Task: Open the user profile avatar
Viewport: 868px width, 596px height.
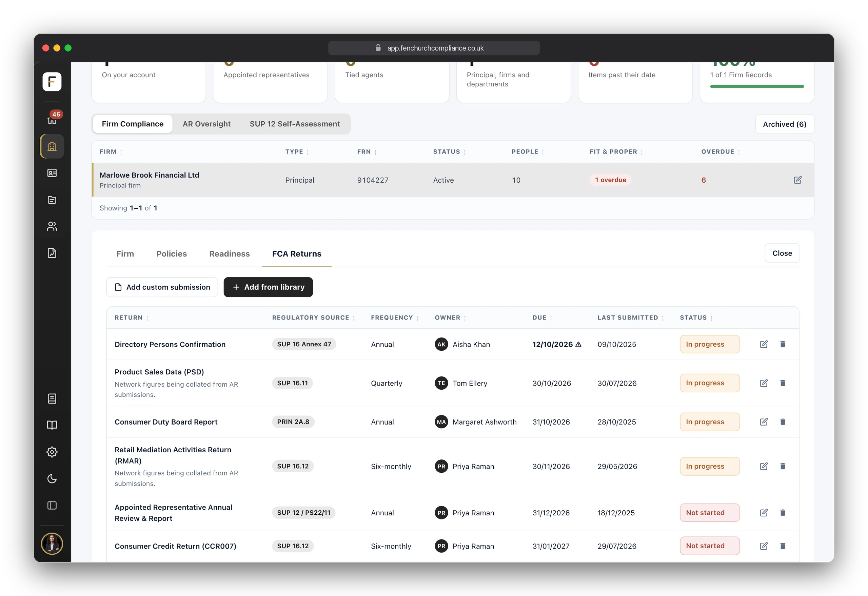Action: pyautogui.click(x=52, y=543)
